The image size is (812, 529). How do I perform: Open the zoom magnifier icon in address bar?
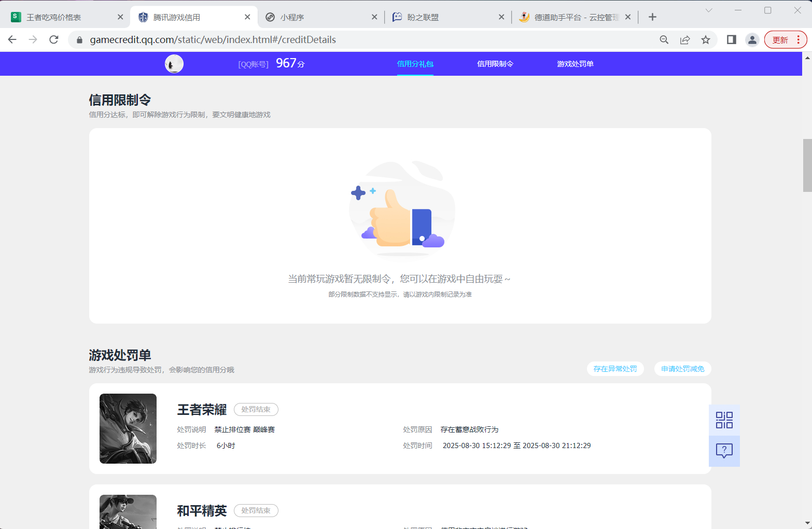[x=664, y=40]
